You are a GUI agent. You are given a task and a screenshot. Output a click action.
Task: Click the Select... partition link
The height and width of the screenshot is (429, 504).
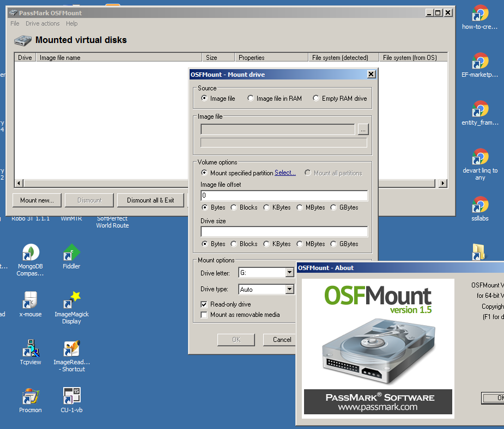[285, 173]
